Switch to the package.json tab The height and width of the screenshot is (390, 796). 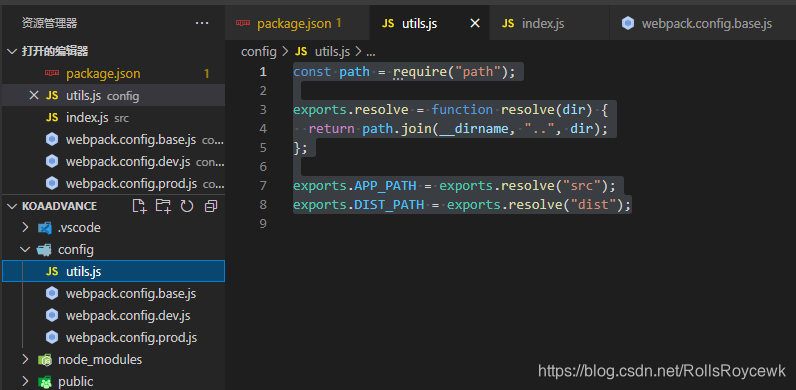(x=297, y=23)
